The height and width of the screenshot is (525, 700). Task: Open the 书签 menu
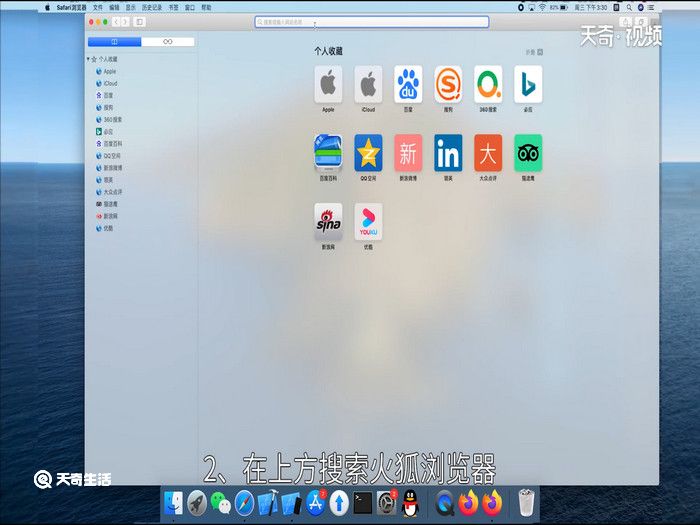[x=174, y=8]
